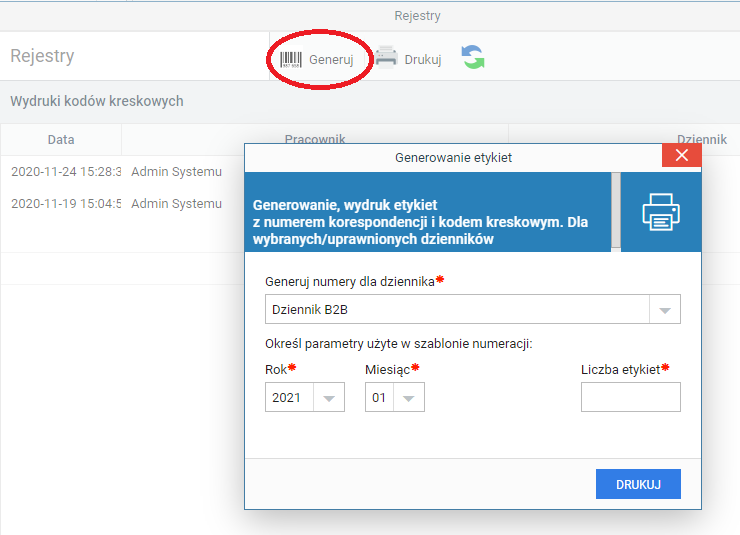Click the Dziennik column header
Screen dimensions: 740x535
pyautogui.click(x=702, y=140)
